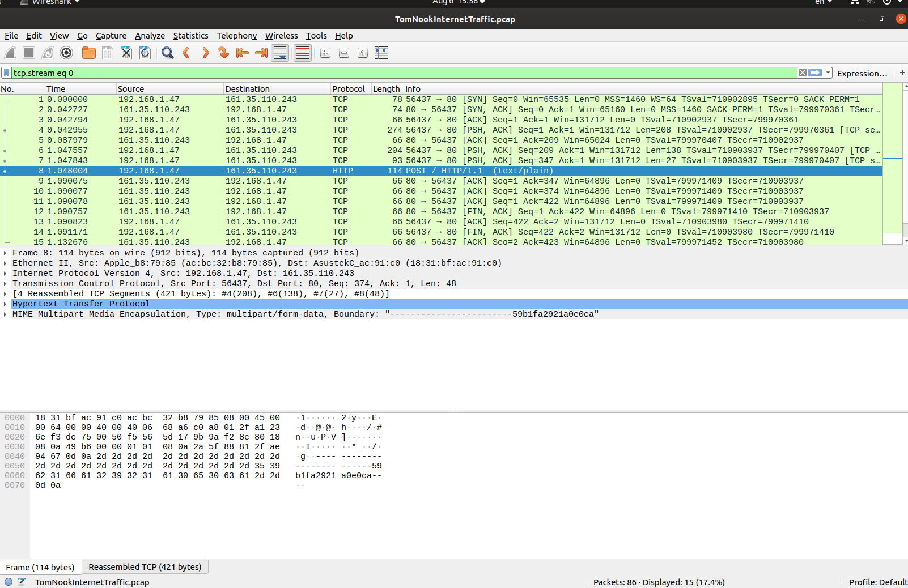Reload this capture file
This screenshot has height=588, width=908.
[x=145, y=53]
